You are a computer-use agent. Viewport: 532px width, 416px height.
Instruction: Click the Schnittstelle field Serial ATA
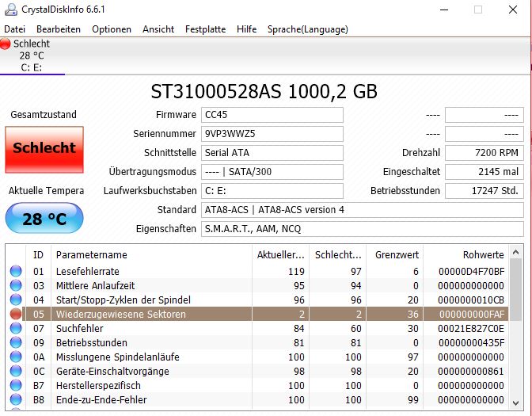(x=272, y=153)
